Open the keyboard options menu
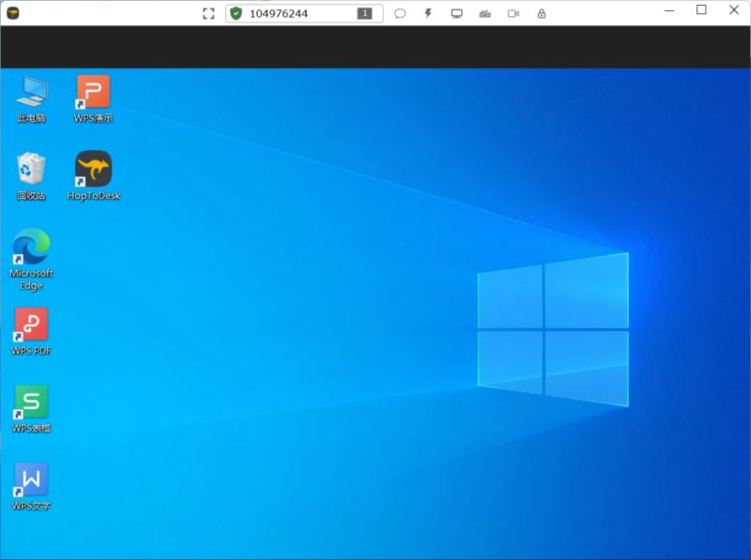 (x=483, y=12)
